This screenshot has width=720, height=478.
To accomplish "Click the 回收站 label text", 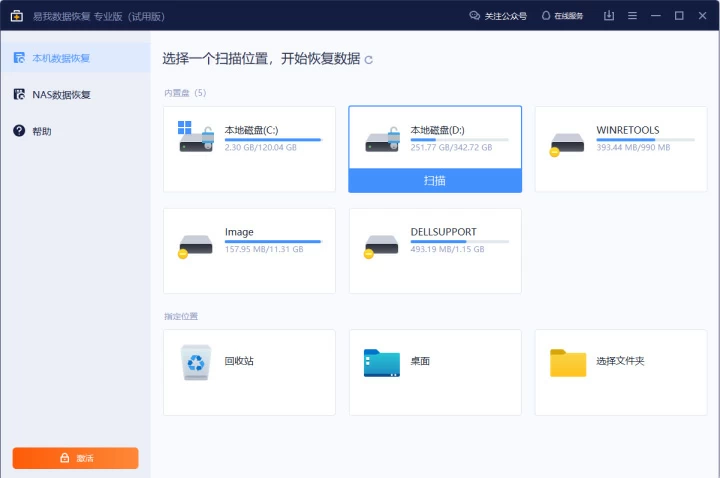I will (x=239, y=361).
